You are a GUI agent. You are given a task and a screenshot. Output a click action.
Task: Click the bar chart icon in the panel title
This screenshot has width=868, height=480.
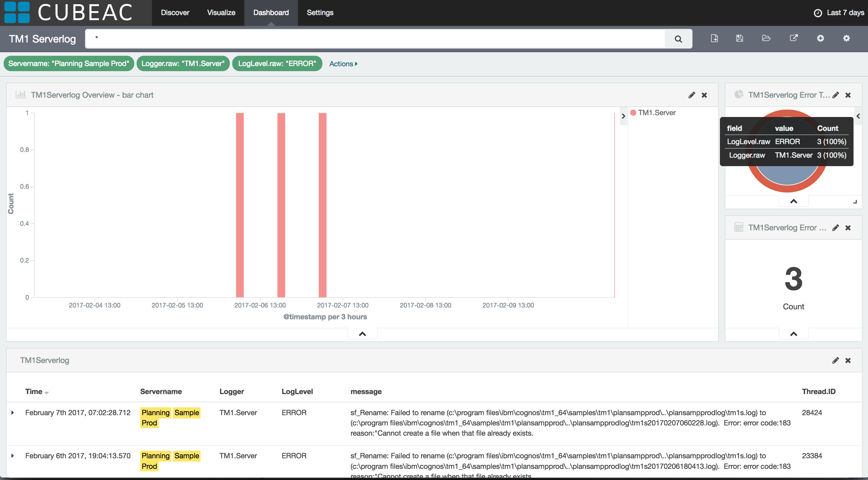click(x=21, y=94)
